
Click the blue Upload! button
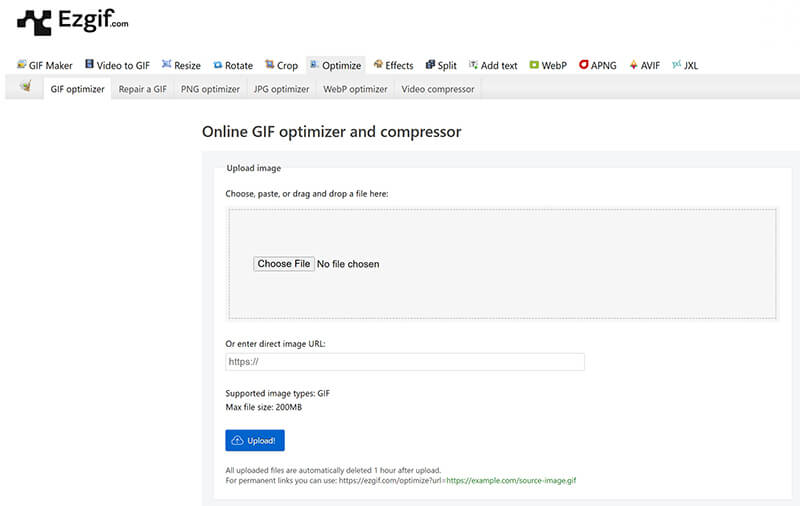click(255, 440)
